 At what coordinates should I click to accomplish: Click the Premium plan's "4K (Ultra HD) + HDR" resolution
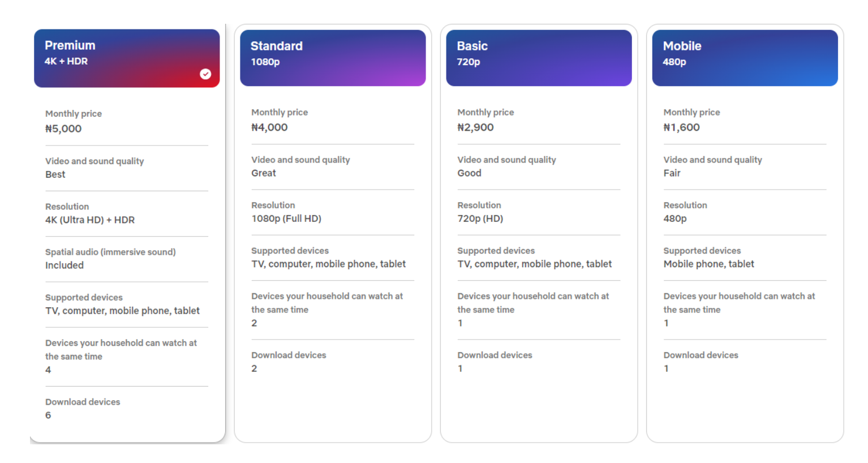(x=90, y=220)
